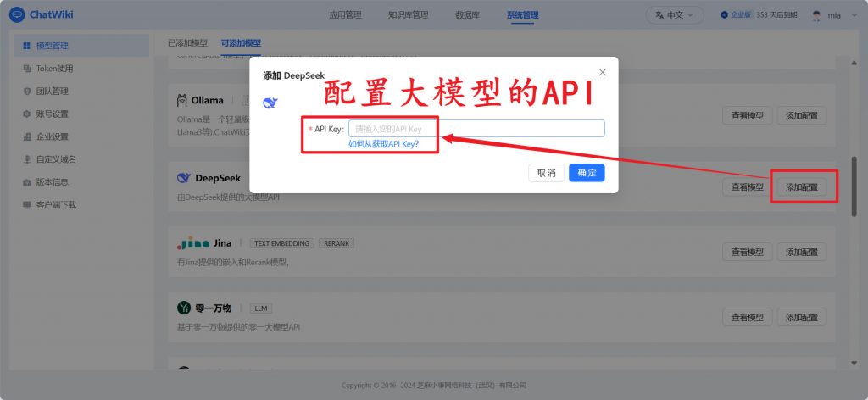Click the scrollbar down arrow
Screen dimensions: 868x400
click(854, 363)
